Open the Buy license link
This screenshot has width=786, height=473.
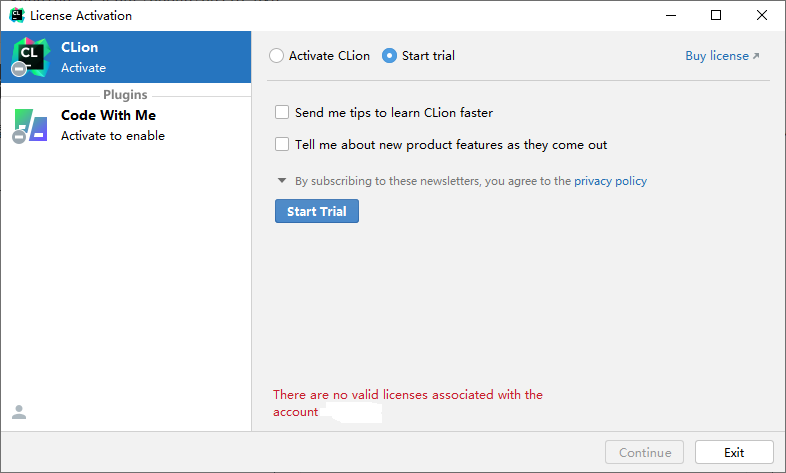717,56
